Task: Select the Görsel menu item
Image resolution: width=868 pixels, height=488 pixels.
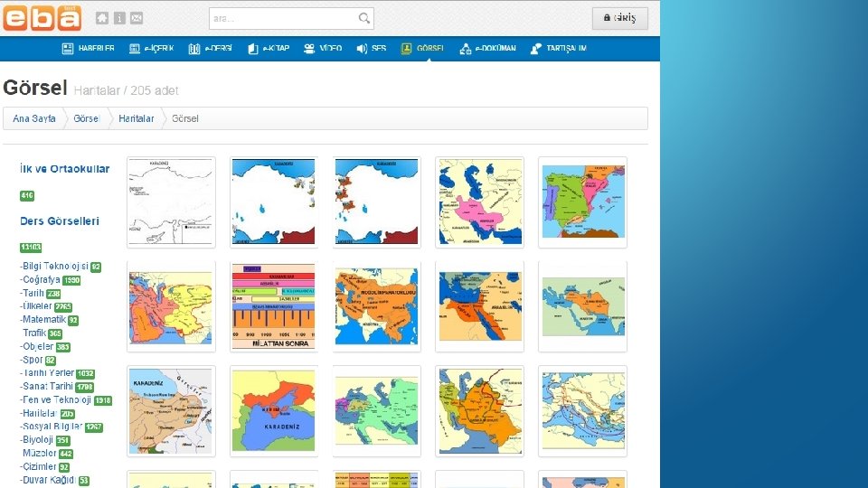Action: click(x=422, y=49)
